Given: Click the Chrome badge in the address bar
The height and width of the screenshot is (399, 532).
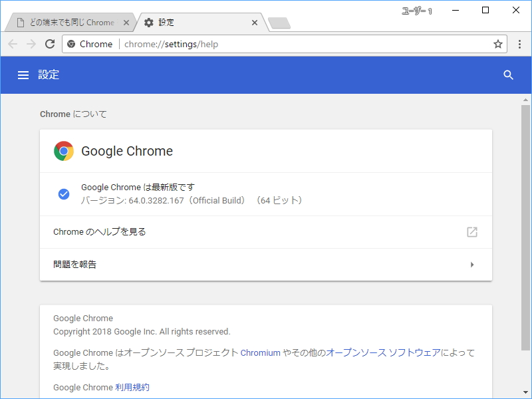Looking at the screenshot, I should [x=90, y=44].
